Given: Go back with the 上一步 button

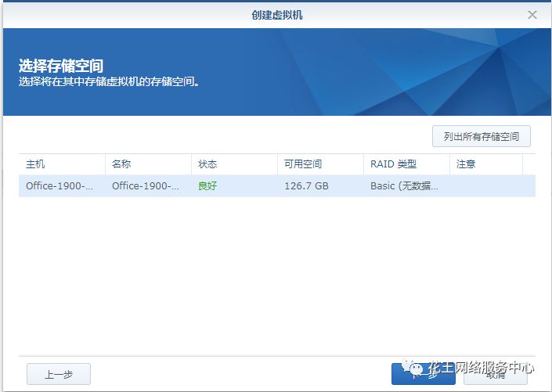Looking at the screenshot, I should 59,374.
